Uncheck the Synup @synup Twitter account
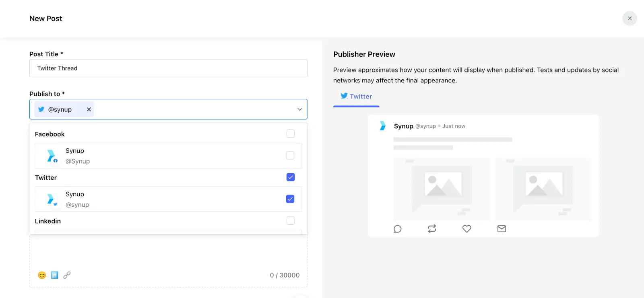 290,199
